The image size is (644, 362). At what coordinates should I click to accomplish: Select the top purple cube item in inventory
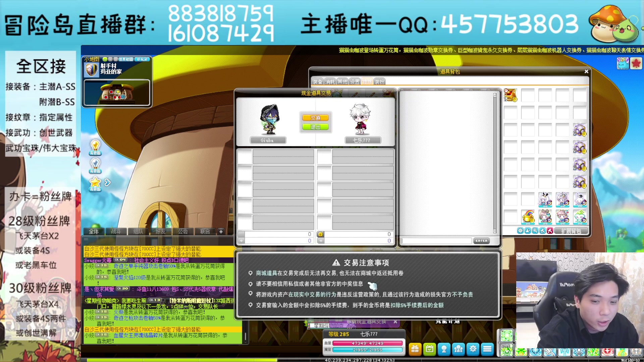[580, 130]
